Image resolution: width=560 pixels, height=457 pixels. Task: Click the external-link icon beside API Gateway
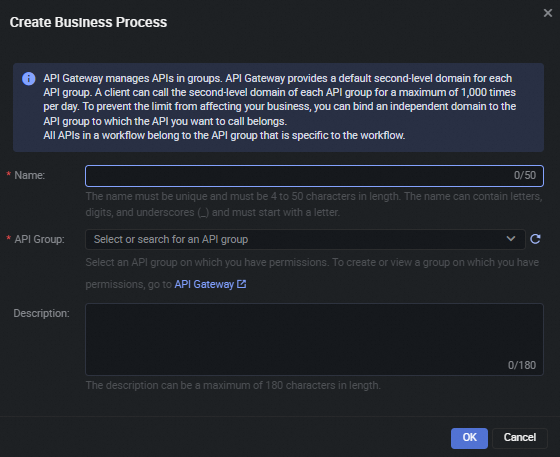click(241, 284)
